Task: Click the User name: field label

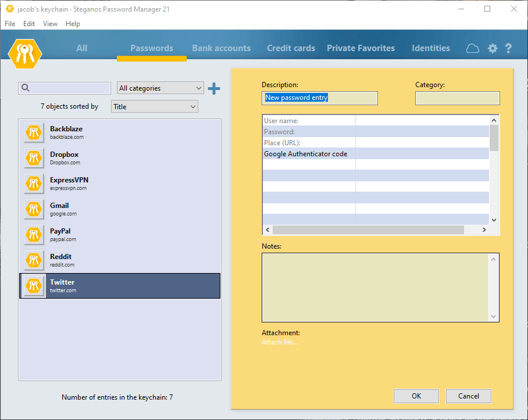Action: 281,121
